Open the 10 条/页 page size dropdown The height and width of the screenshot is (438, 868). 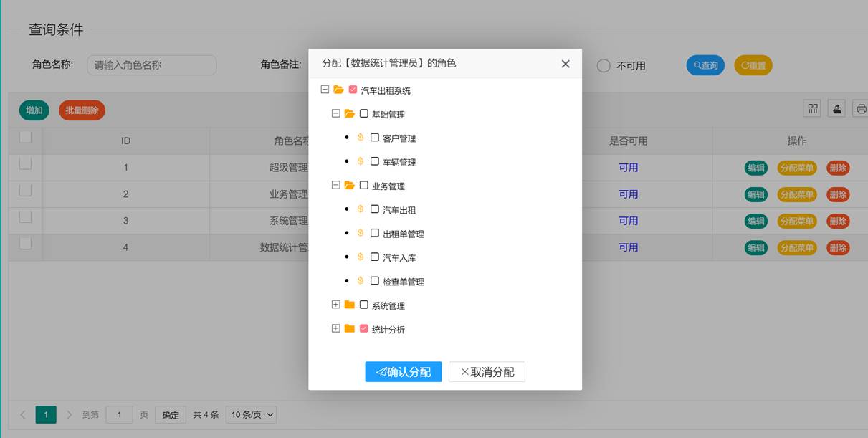click(x=251, y=414)
